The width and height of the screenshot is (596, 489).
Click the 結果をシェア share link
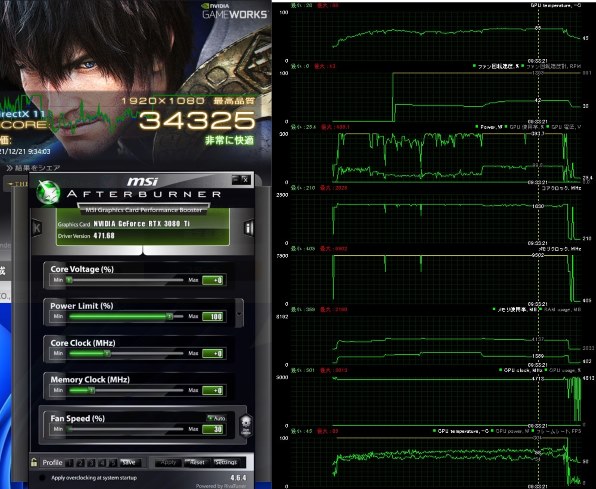(33, 168)
